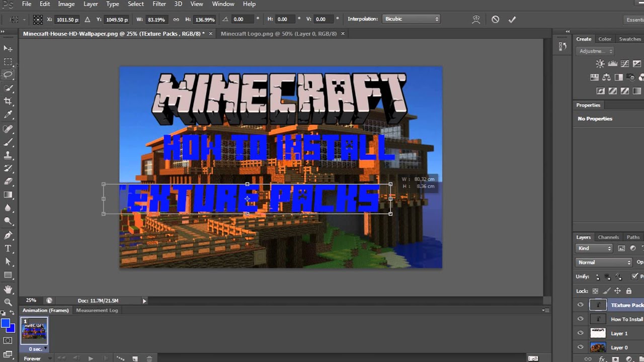
Task: Switch to warp mode icon
Action: tap(476, 19)
